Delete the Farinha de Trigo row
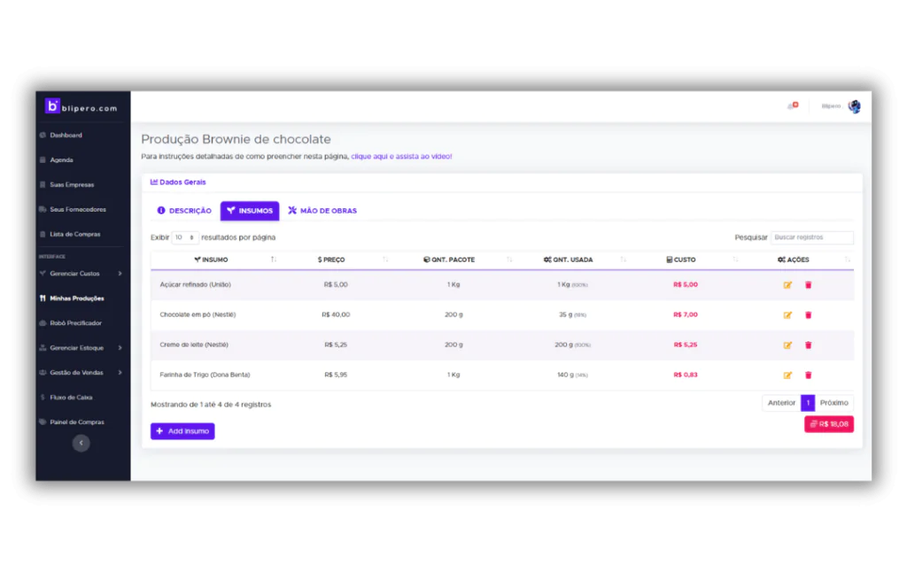 tap(808, 375)
